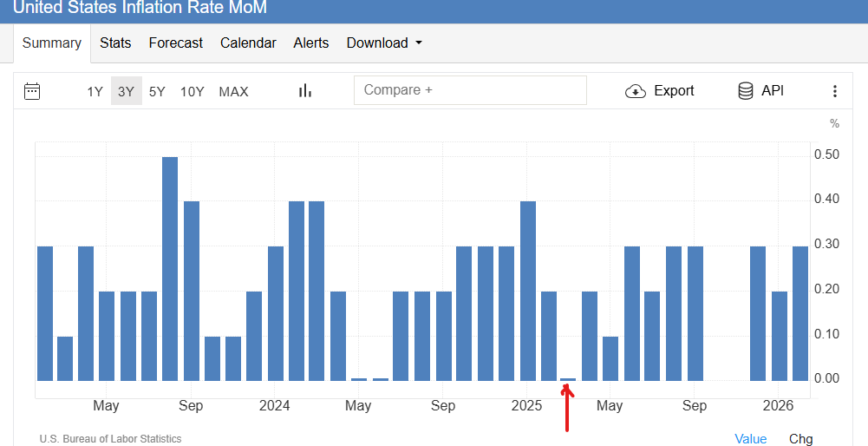Select the Summary tab
The width and height of the screenshot is (868, 446).
(52, 43)
